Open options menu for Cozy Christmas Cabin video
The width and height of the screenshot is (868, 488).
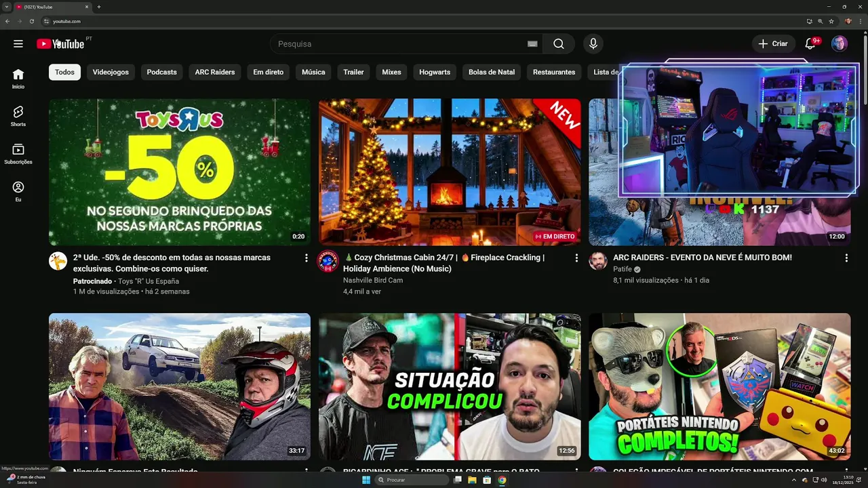[576, 258]
